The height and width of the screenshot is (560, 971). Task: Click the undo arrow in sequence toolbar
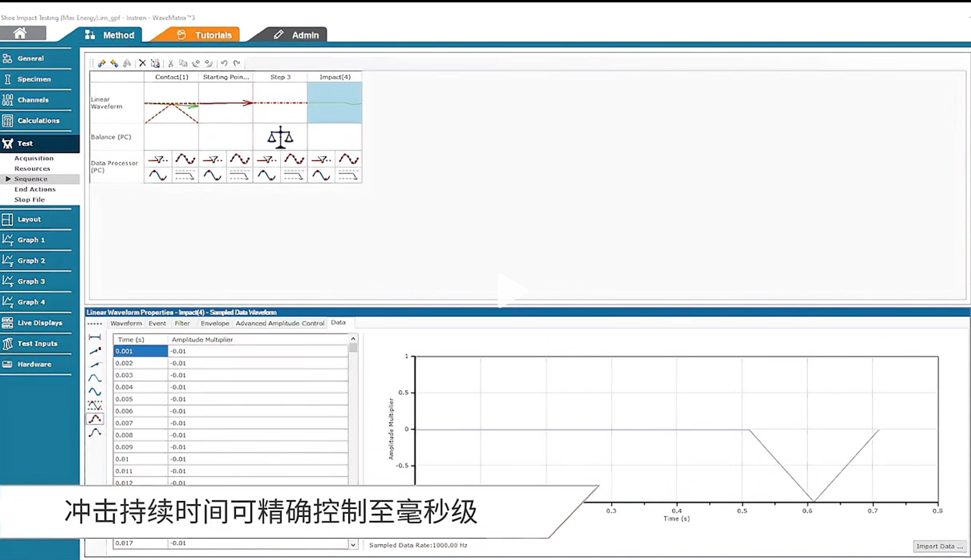(x=224, y=63)
